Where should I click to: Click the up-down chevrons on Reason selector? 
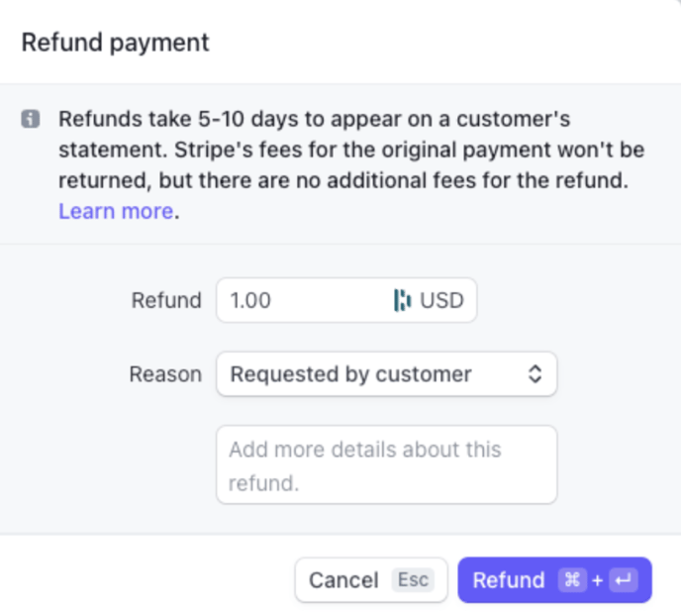coord(535,374)
